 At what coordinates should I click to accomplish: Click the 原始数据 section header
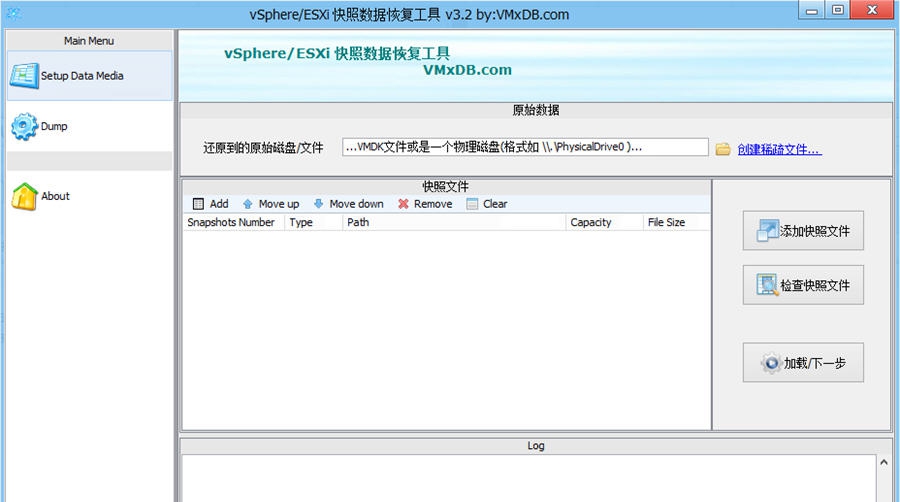(536, 110)
